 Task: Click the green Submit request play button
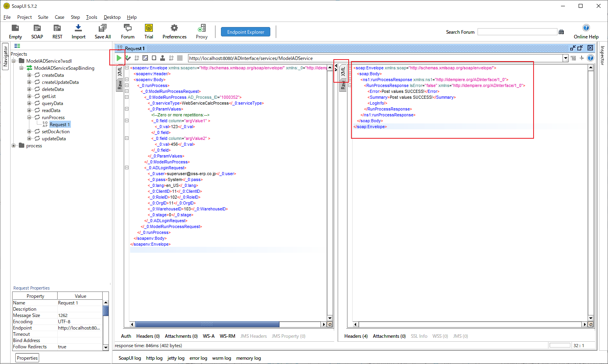(x=119, y=58)
